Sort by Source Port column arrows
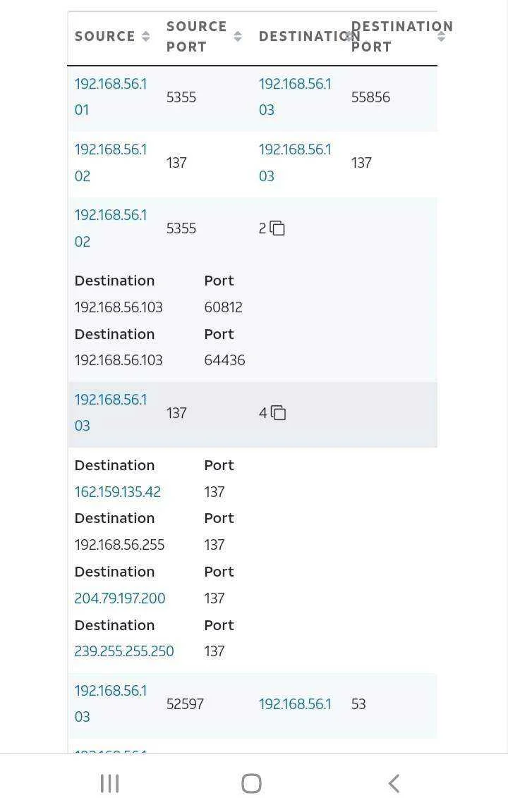 coord(237,36)
